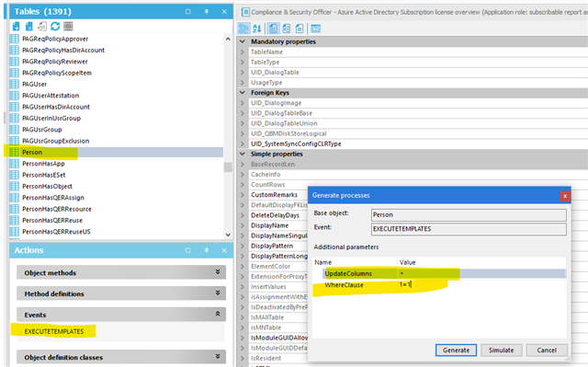Select the PAGUsrGroup table
The height and width of the screenshot is (367, 588).
tap(42, 130)
